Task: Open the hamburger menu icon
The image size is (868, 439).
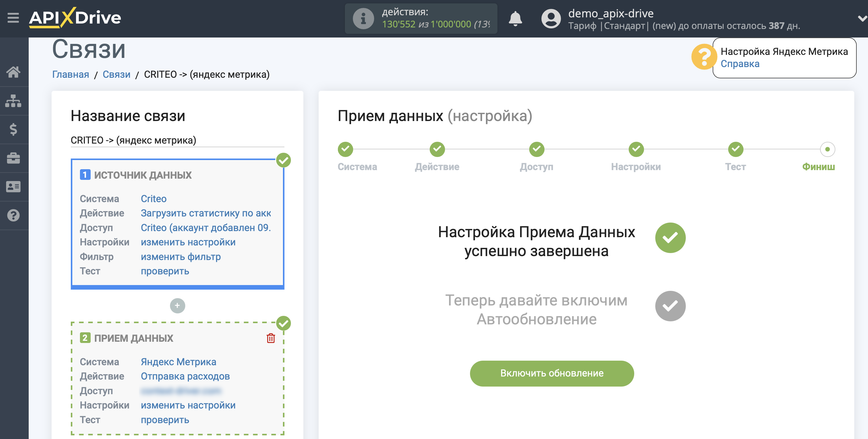Action: click(13, 17)
